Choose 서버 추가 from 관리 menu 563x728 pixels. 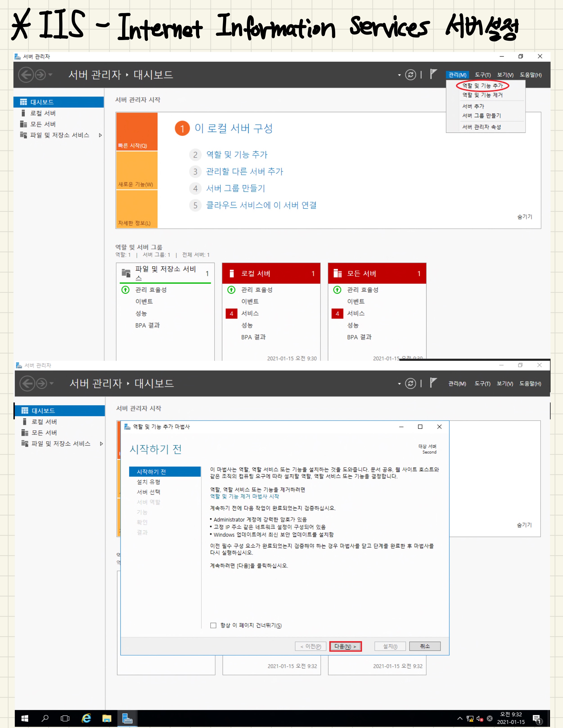[x=473, y=106]
